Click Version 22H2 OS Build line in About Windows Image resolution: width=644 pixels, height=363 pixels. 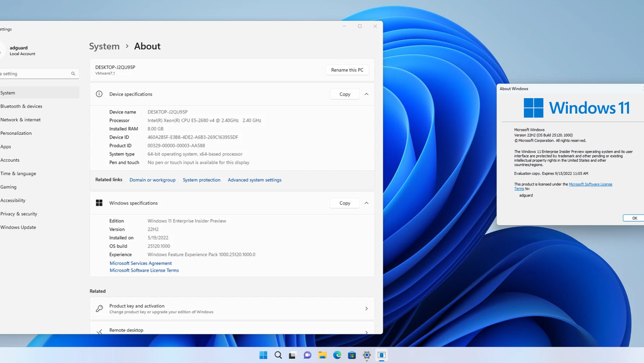[543, 135]
